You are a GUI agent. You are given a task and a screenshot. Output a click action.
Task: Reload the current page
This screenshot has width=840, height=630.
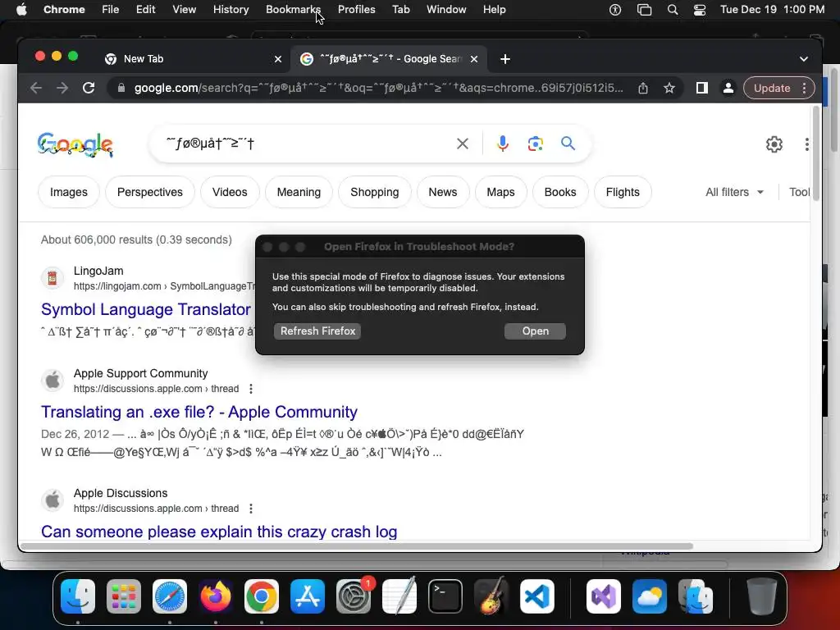[x=89, y=88]
